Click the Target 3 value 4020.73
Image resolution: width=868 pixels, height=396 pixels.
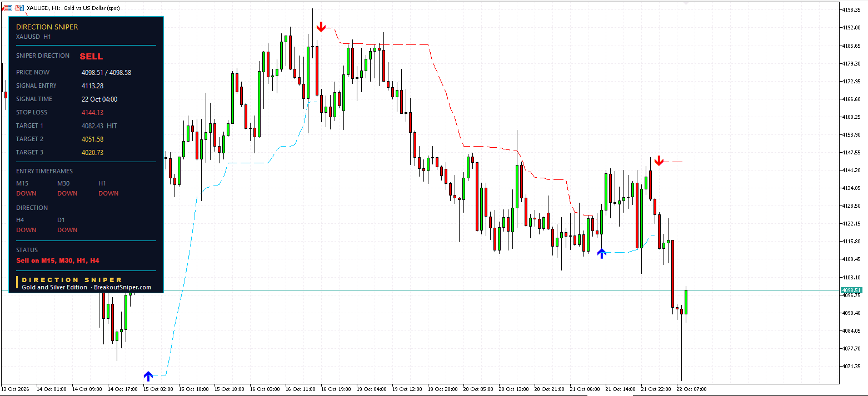coord(92,152)
